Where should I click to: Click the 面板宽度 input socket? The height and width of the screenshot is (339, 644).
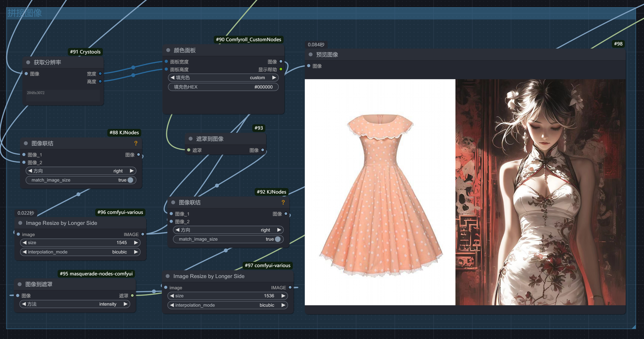point(166,61)
